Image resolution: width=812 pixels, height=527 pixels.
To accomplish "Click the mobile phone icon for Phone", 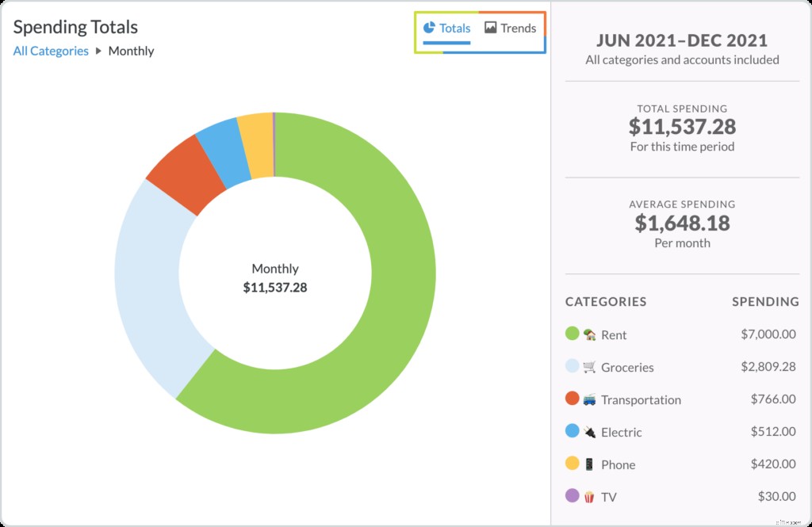I will click(592, 464).
